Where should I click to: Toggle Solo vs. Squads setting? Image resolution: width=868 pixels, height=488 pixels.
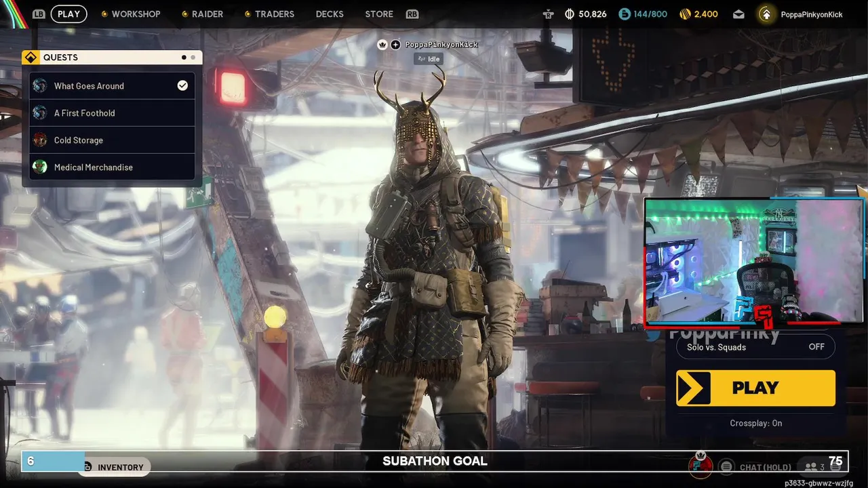click(x=755, y=347)
